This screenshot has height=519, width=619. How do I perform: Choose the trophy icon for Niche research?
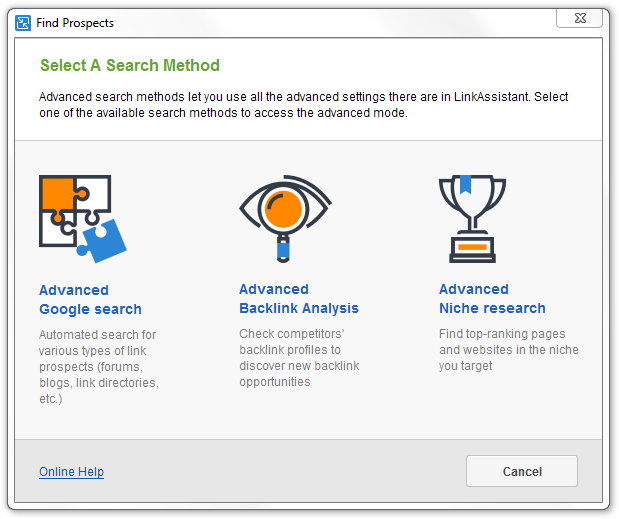pyautogui.click(x=472, y=219)
